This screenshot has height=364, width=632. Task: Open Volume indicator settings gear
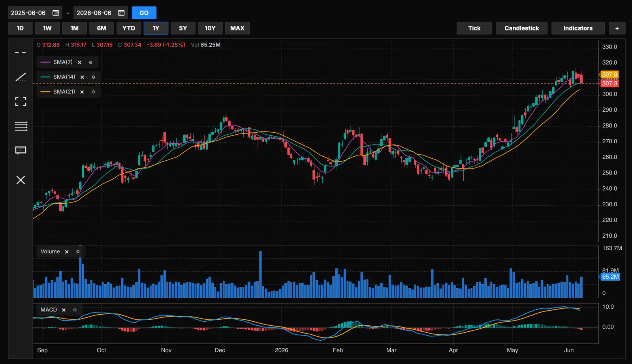[x=78, y=252]
